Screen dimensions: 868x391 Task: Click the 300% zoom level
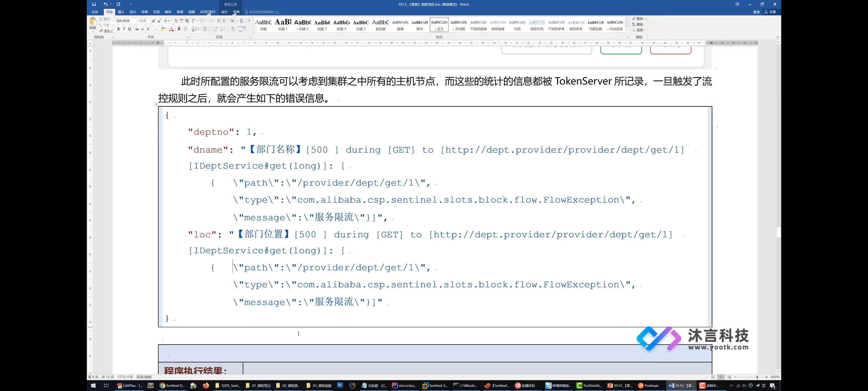click(x=775, y=377)
